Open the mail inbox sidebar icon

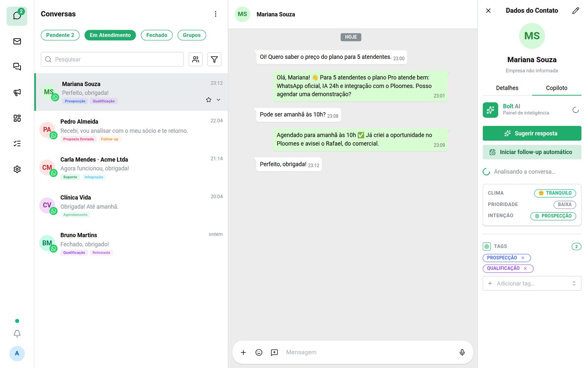click(17, 41)
